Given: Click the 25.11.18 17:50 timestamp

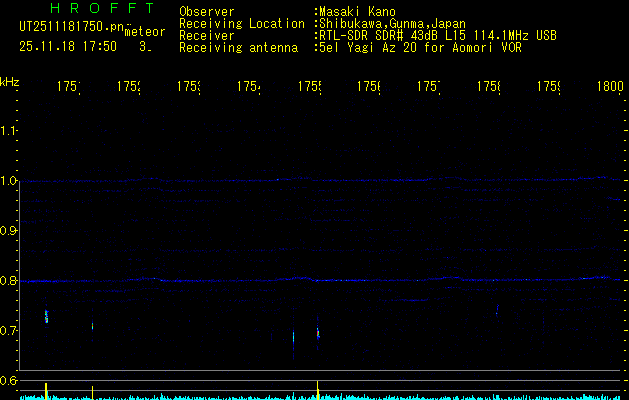Looking at the screenshot, I should point(67,46).
